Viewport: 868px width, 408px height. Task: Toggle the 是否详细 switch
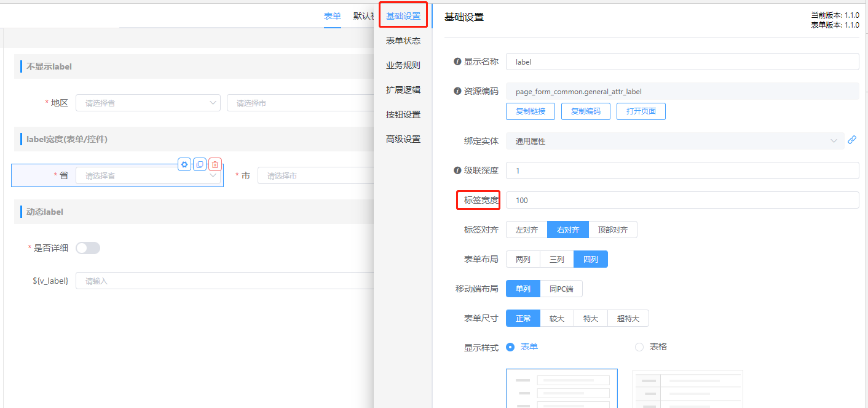coord(88,248)
